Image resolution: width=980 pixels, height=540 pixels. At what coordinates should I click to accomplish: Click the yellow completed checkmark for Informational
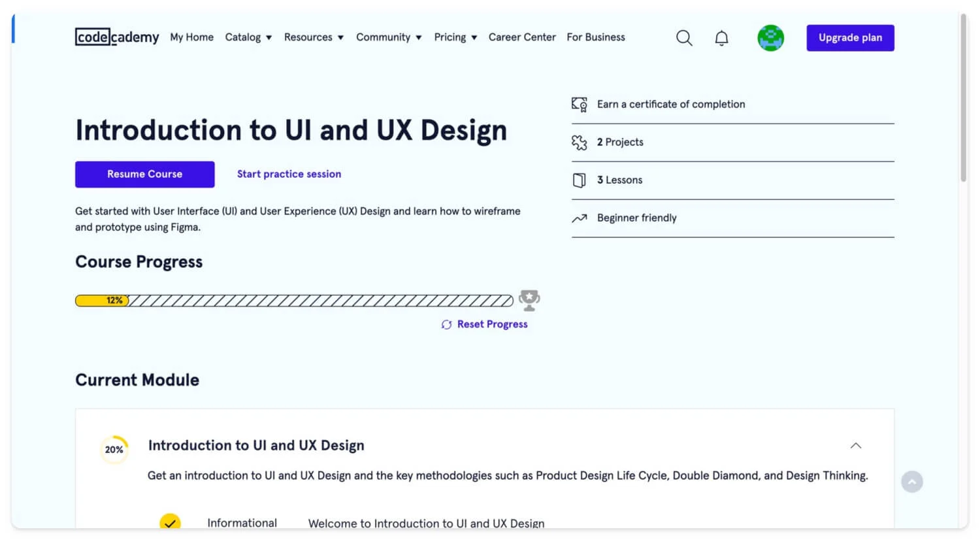tap(170, 522)
